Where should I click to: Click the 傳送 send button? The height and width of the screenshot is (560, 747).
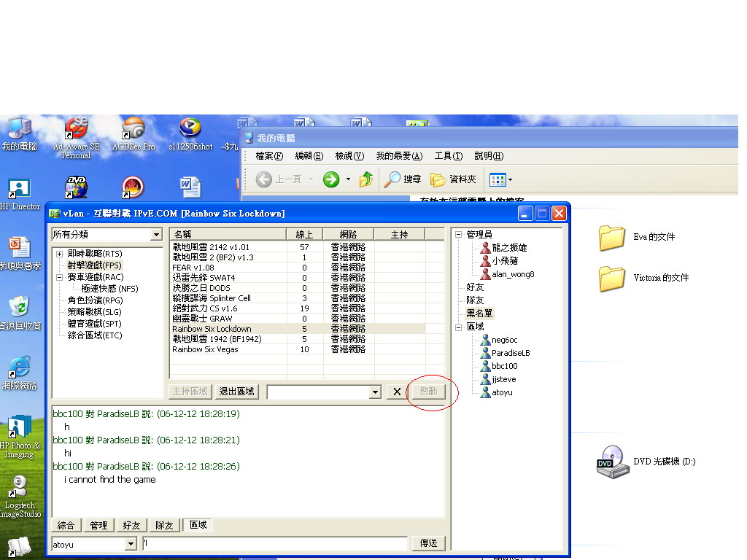point(428,543)
